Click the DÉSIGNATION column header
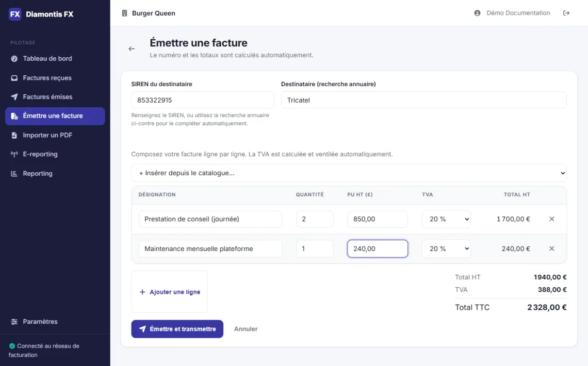588x366 pixels. coord(157,194)
